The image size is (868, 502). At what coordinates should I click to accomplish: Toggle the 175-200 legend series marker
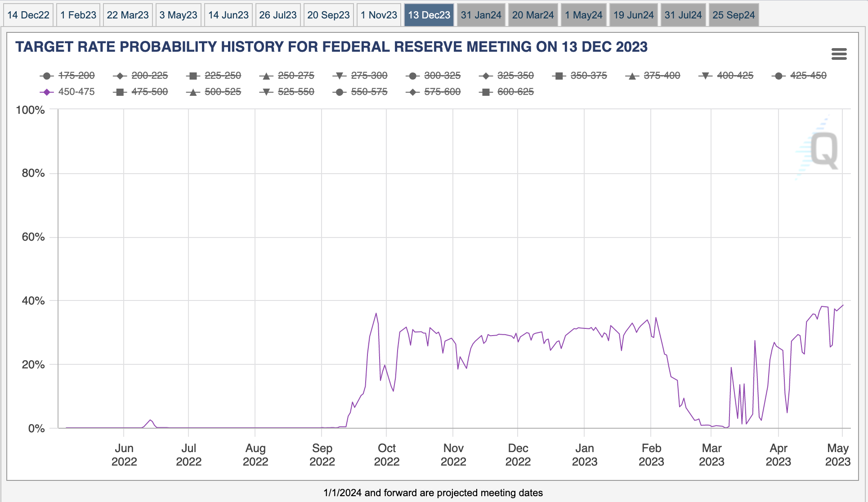(46, 76)
